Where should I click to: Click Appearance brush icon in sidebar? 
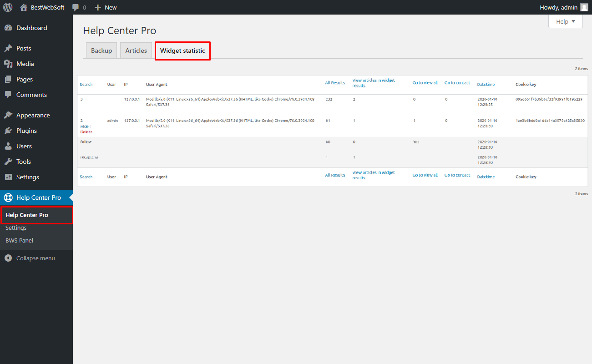pos(8,115)
